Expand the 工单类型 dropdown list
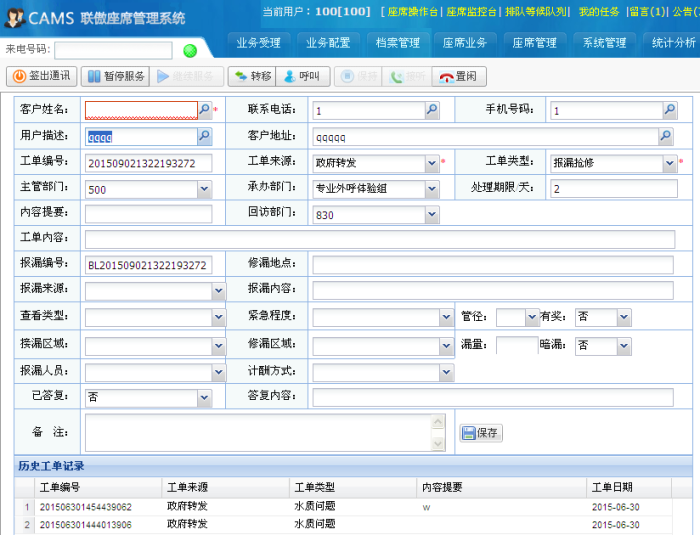Image resolution: width=700 pixels, height=535 pixels. 670,163
